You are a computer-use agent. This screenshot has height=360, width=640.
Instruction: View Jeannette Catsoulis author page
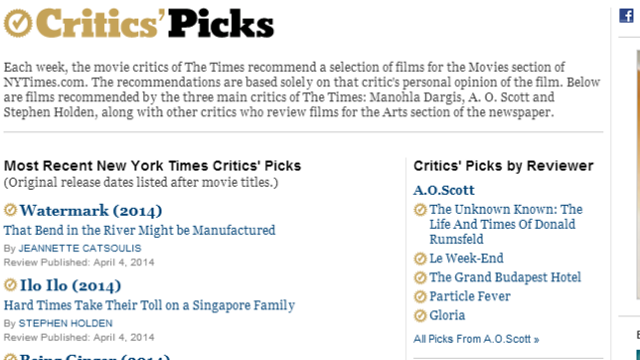click(x=80, y=248)
